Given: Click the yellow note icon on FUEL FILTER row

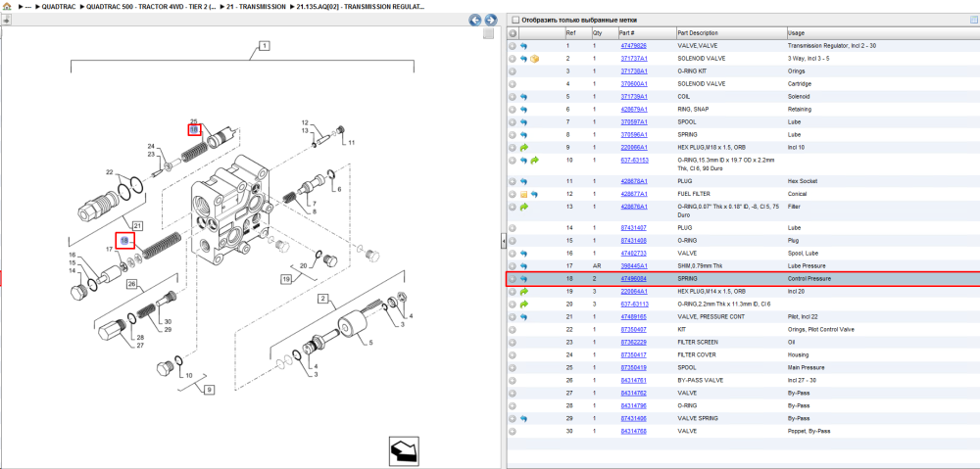Looking at the screenshot, I should (x=523, y=194).
